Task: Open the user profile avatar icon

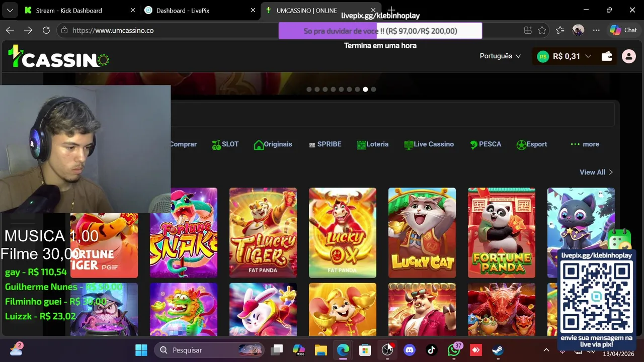Action: [629, 56]
